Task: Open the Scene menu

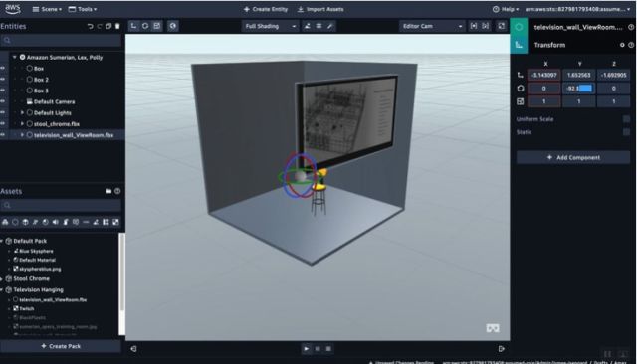Action: pyautogui.click(x=47, y=9)
